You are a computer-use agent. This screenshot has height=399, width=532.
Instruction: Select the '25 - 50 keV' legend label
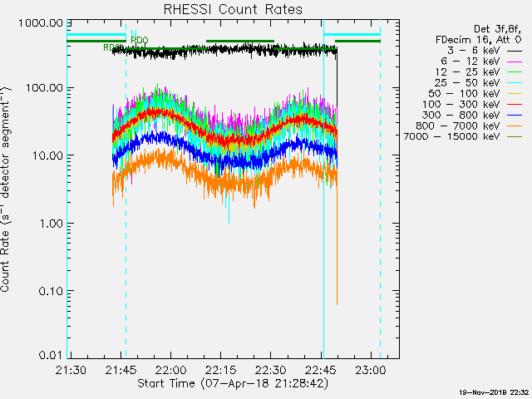(x=467, y=83)
